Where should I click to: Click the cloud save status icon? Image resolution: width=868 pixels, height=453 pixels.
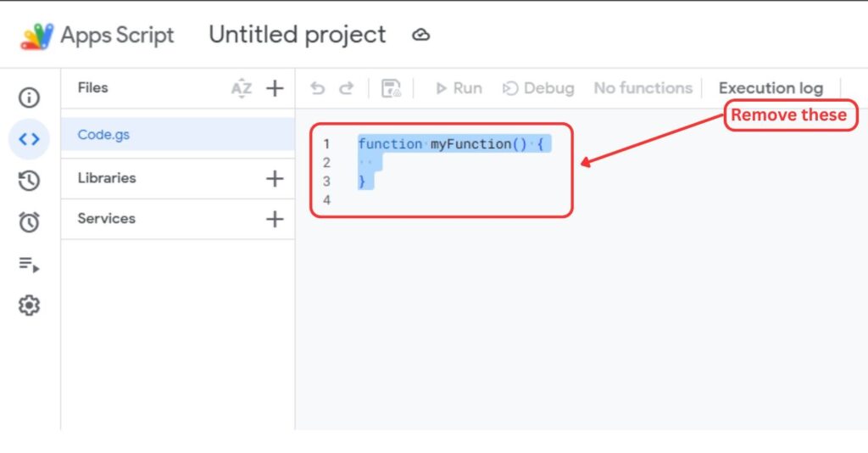pos(420,35)
